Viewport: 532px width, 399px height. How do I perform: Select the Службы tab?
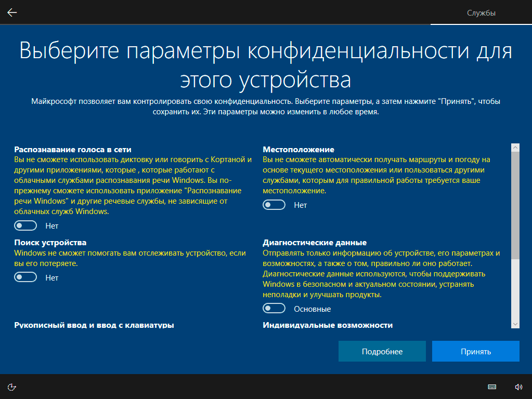coord(481,13)
